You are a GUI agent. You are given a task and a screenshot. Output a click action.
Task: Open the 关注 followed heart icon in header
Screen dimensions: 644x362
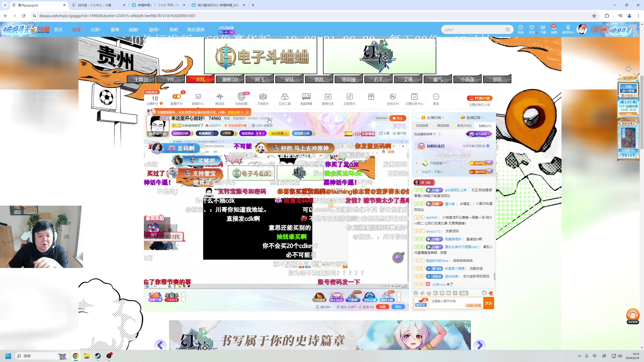click(532, 29)
